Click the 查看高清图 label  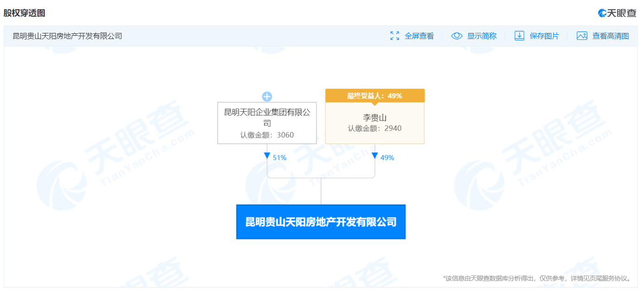coord(611,36)
